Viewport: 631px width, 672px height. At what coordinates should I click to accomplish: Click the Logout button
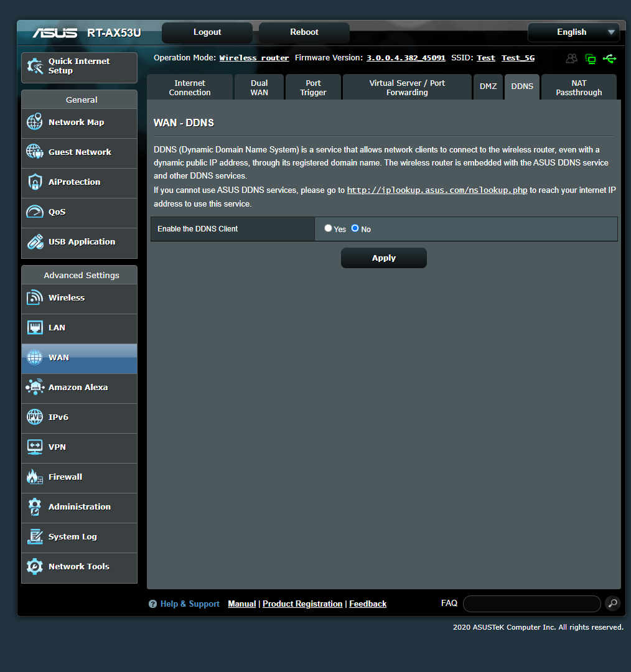207,32
